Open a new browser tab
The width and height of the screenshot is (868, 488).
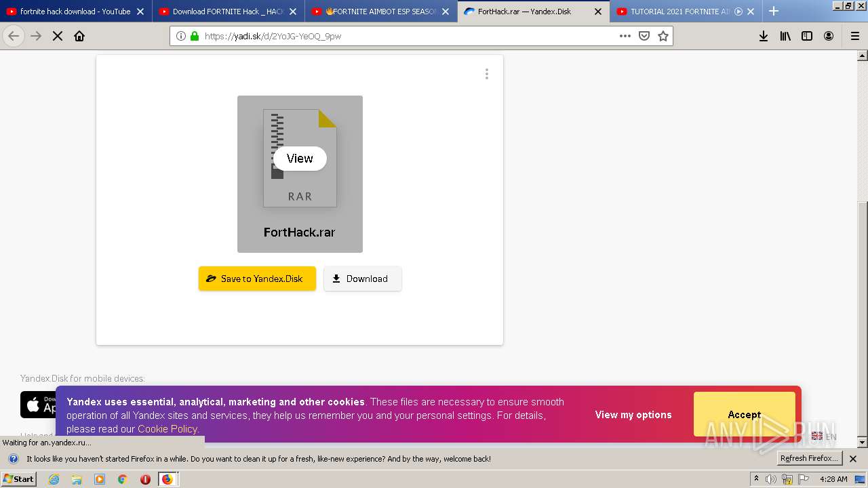pyautogui.click(x=774, y=11)
